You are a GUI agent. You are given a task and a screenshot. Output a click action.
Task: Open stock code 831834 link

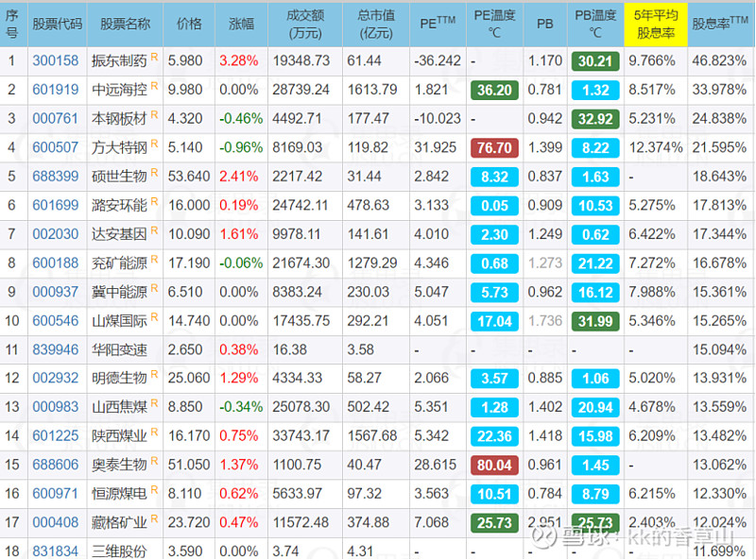pyautogui.click(x=56, y=551)
